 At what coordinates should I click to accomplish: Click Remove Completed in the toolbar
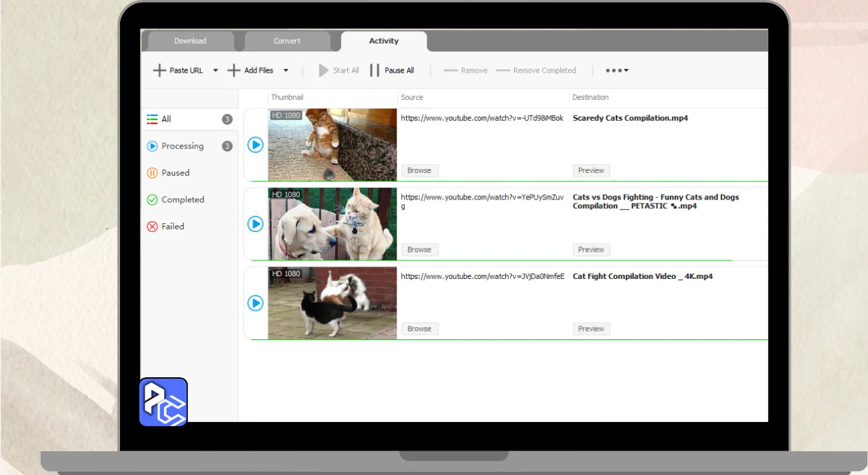point(536,71)
